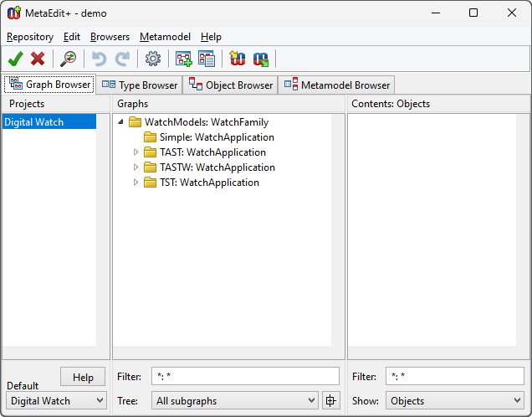Expand the TST: WatchApplication node

(x=136, y=183)
